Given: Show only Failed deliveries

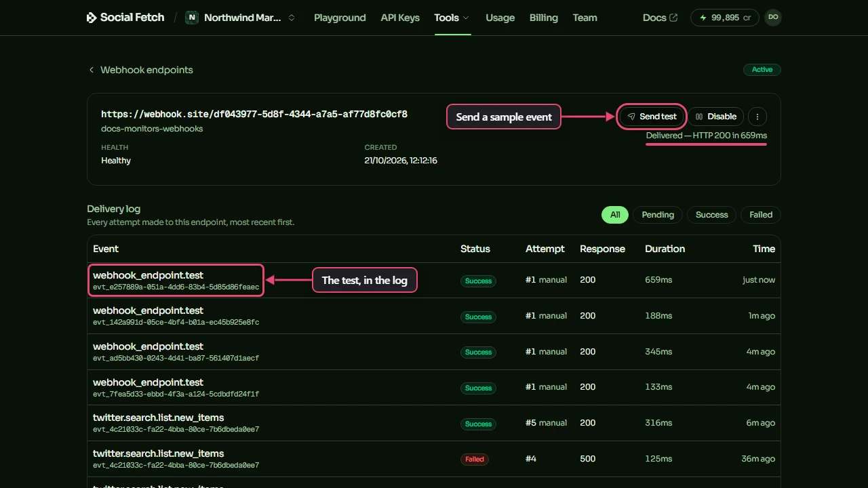Looking at the screenshot, I should point(761,215).
